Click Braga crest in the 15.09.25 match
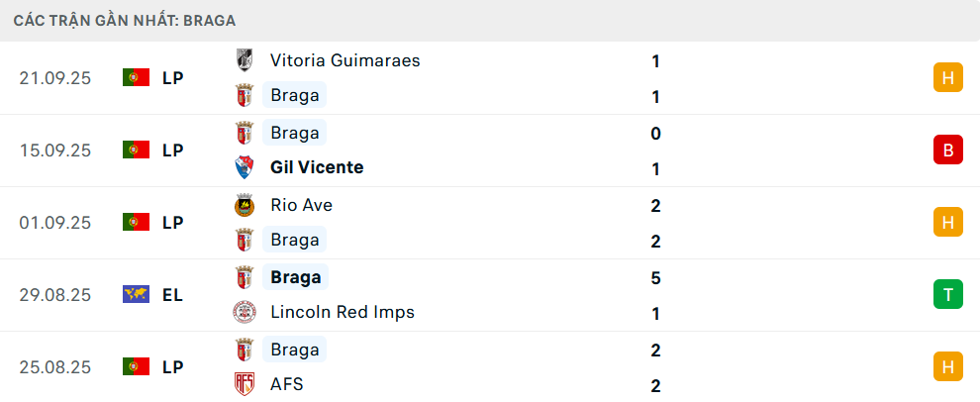 click(x=244, y=133)
